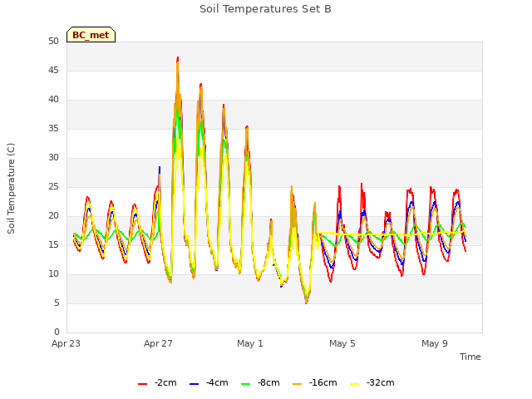Click the lowest dip near 5 degrees
This screenshot has height=399, width=532.
pyautogui.click(x=306, y=302)
